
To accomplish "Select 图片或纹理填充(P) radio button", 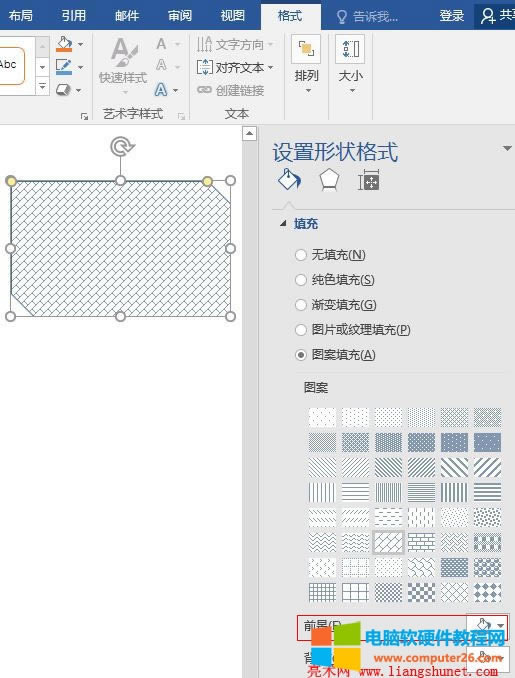I will coord(301,330).
